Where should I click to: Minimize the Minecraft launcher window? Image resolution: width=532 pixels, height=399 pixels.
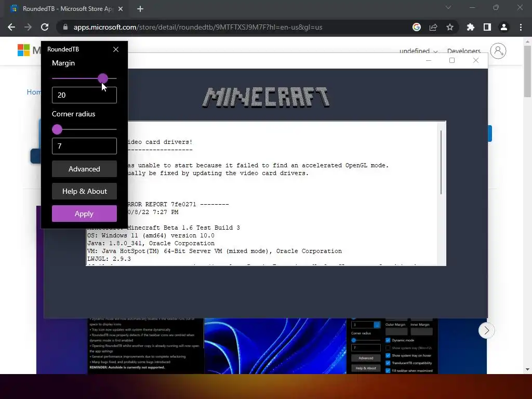pos(429,60)
